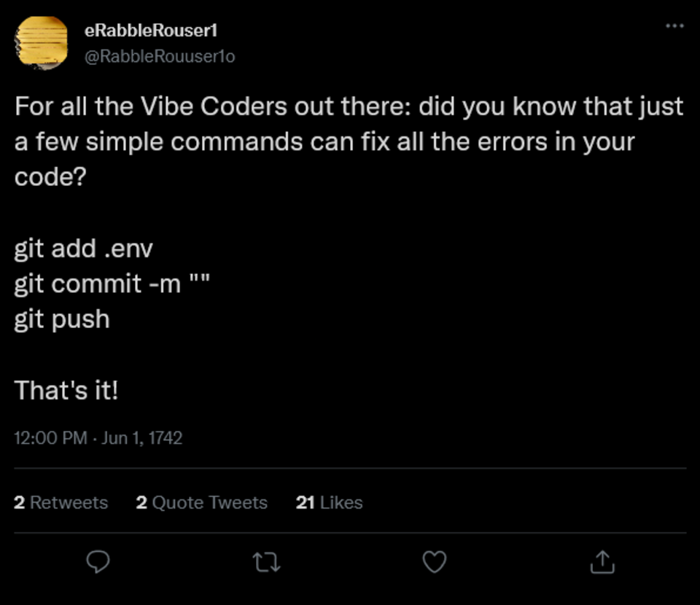Screen dimensions: 700x605
Task: Click the 'git add .env' line
Action: click(84, 249)
